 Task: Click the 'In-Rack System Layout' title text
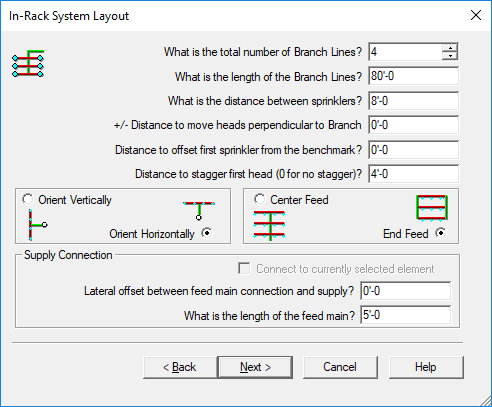coord(69,16)
